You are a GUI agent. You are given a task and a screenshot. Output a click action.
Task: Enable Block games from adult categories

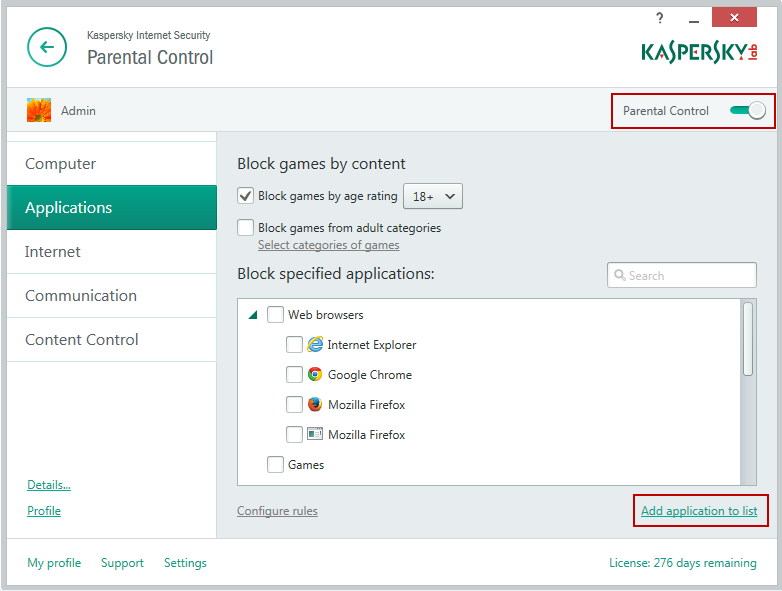[x=245, y=227]
